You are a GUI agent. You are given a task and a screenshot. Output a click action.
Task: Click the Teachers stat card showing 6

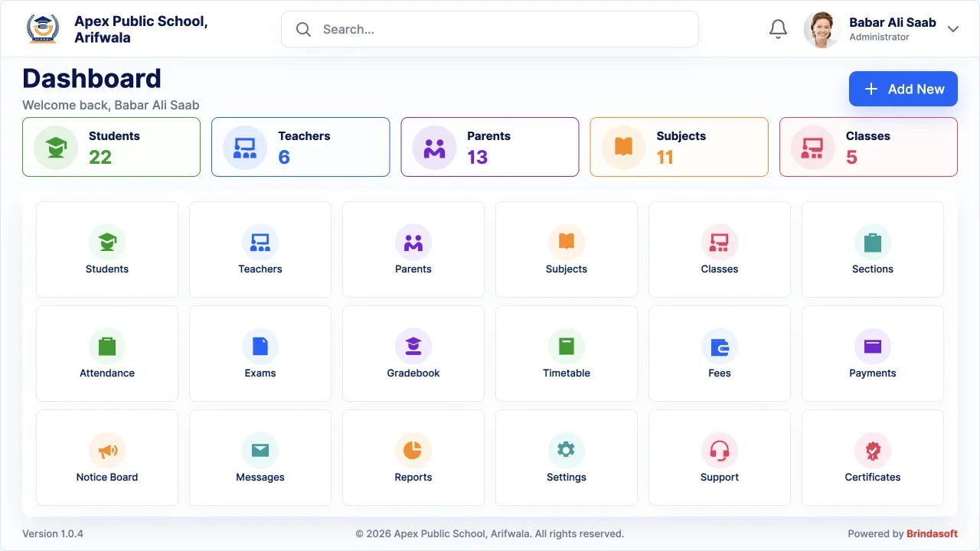[x=300, y=147]
